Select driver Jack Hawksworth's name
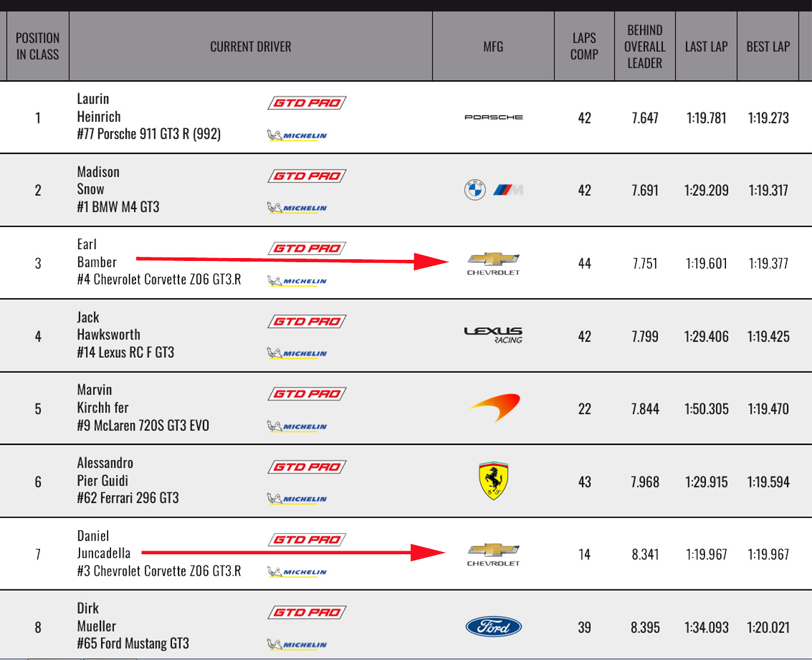This screenshot has height=660, width=812. [109, 326]
